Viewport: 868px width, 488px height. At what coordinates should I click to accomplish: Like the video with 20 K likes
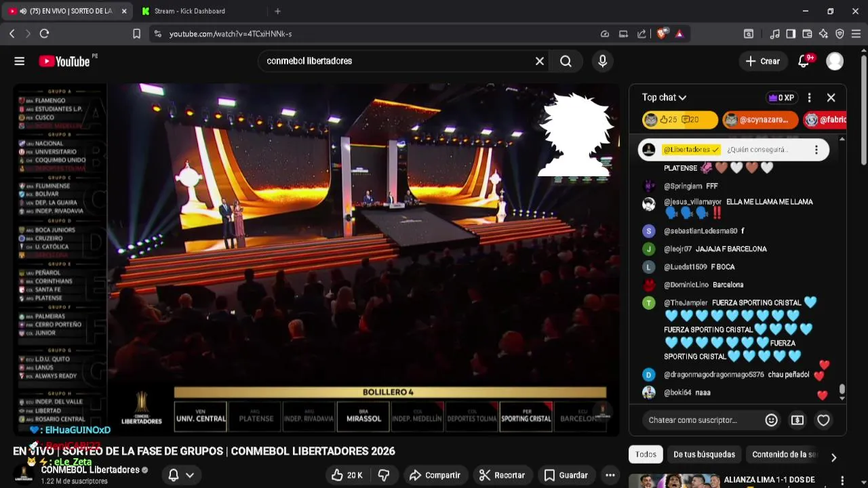[347, 475]
